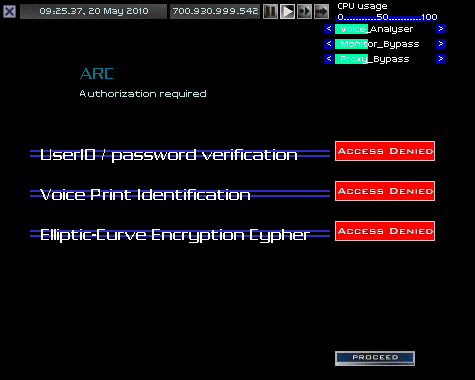Close the ARC connection with X

point(10,12)
